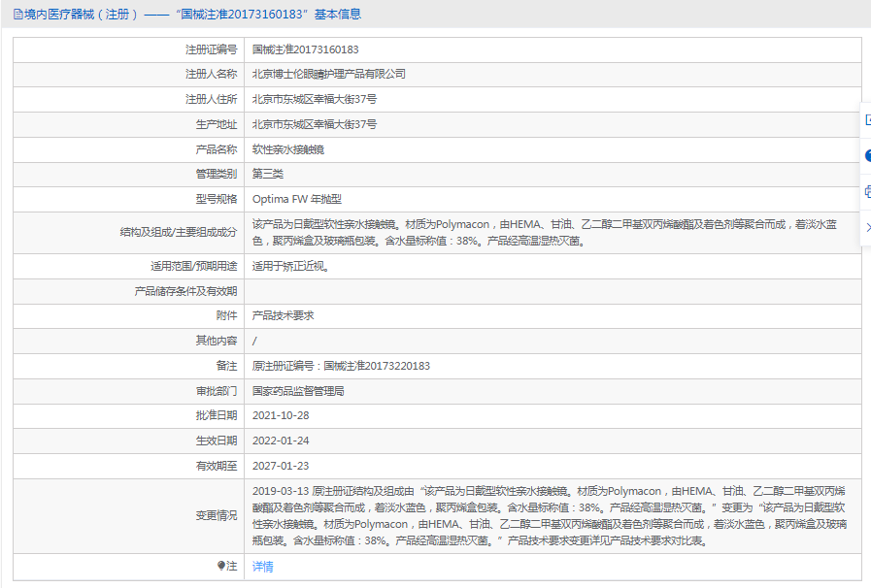This screenshot has width=871, height=588.
Task: Click the attachment value 产品技术要求
Action: [x=283, y=316]
